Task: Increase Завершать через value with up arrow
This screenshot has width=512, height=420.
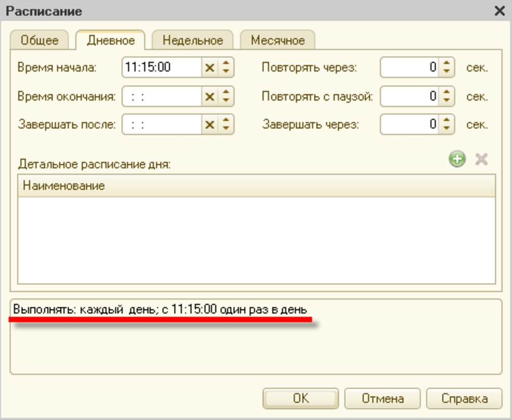Action: [446, 120]
